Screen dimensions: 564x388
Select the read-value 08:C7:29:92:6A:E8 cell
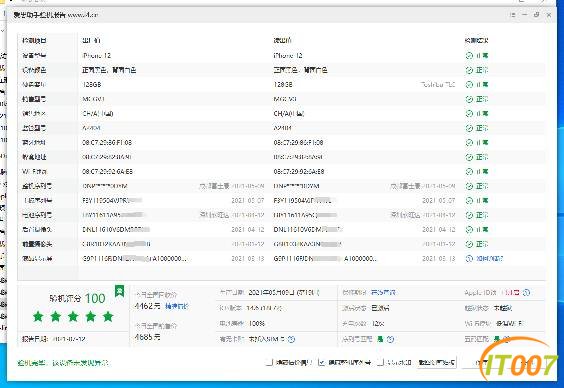click(299, 172)
